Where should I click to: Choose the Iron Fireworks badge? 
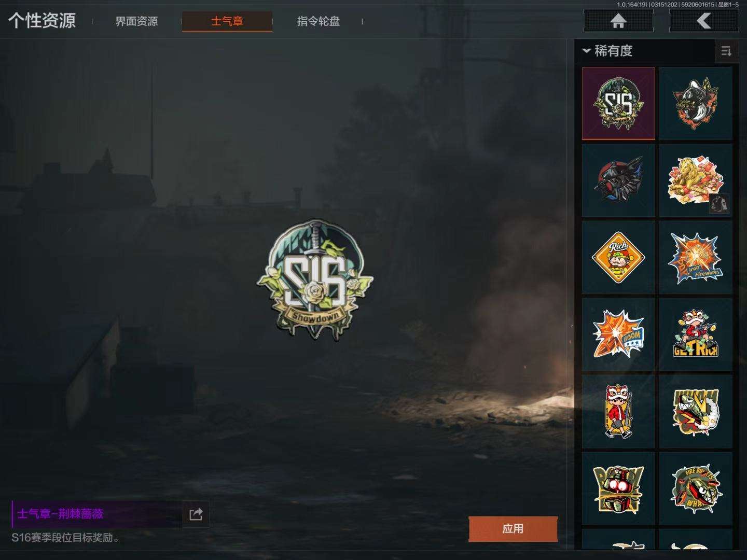695,257
